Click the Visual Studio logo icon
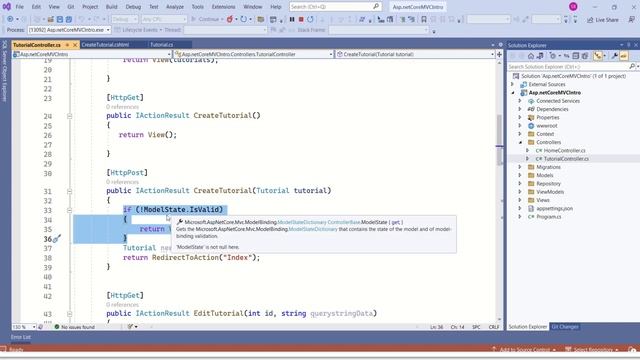Screen dimensions: 640x360 (7, 7)
